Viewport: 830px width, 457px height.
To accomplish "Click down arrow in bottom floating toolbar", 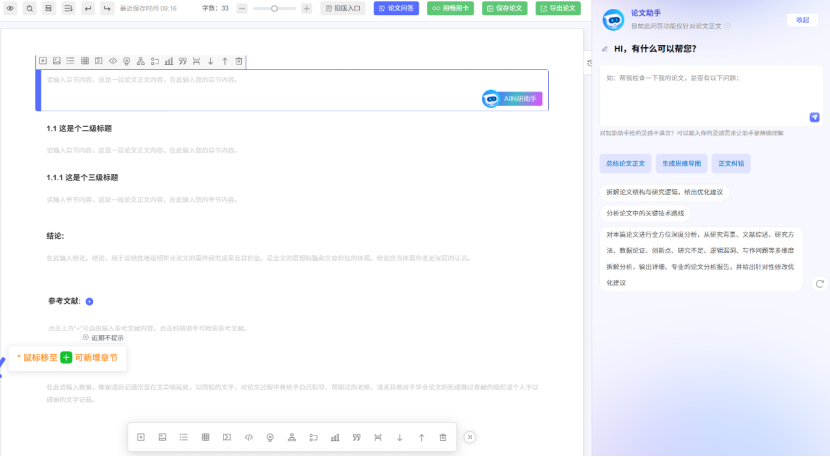I will coord(400,437).
